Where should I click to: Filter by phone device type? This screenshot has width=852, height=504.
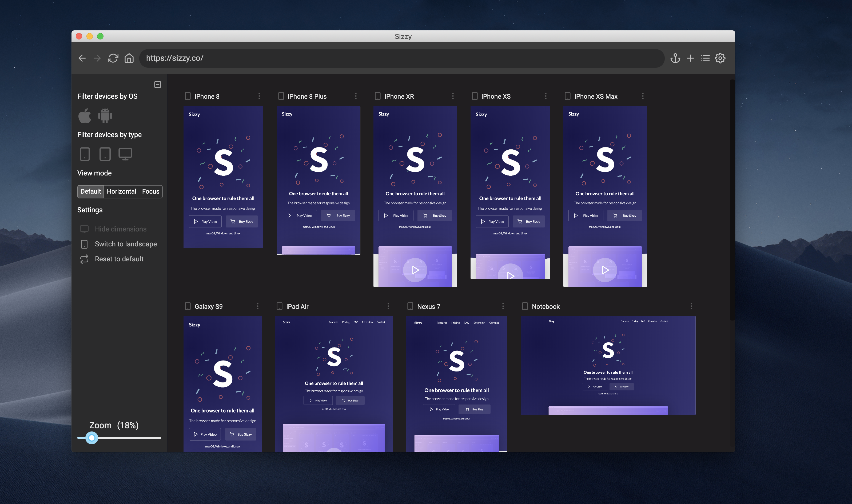tap(85, 154)
